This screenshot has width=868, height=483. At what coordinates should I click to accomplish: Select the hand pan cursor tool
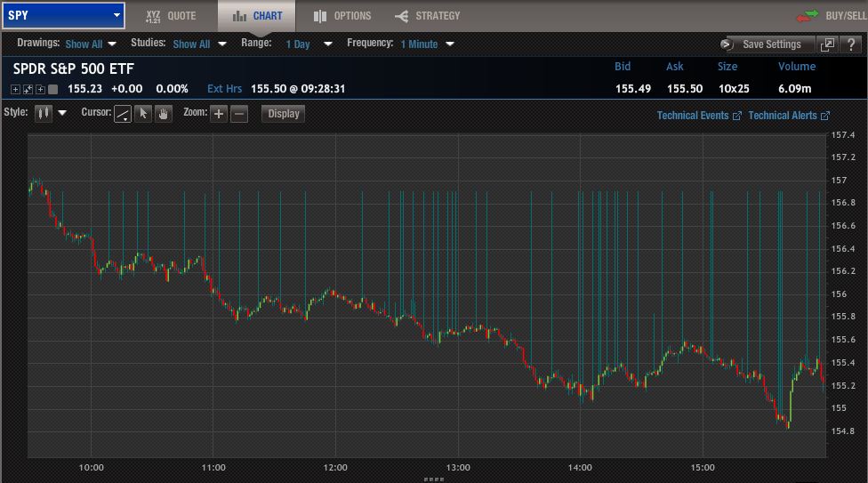point(164,114)
